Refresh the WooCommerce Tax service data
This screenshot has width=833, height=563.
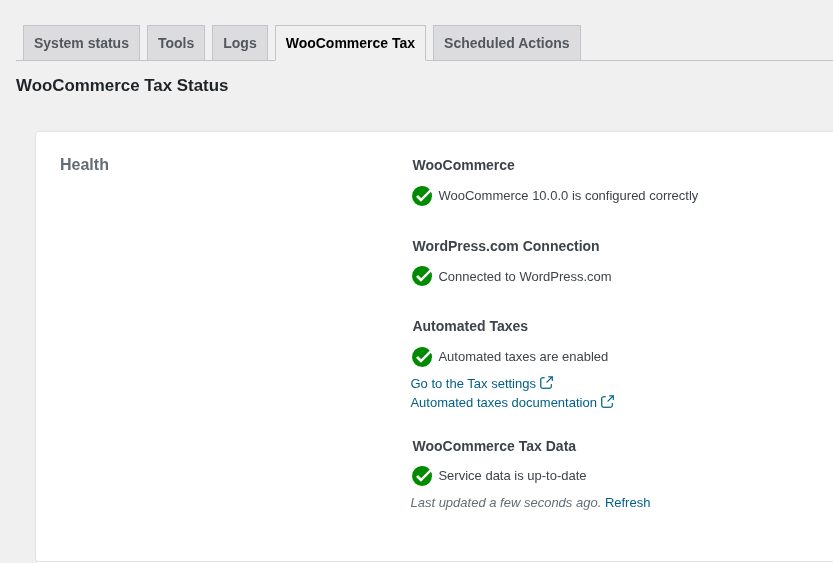[x=627, y=503]
